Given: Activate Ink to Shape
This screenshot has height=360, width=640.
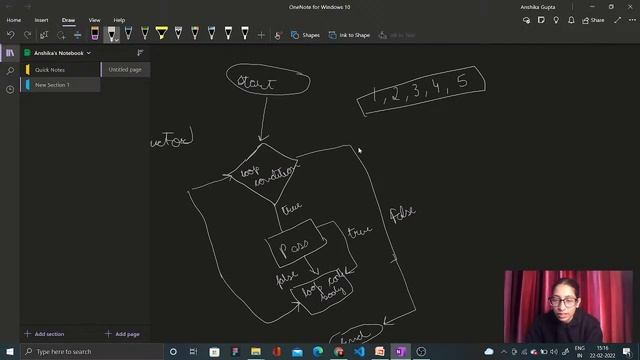Looking at the screenshot, I should (349, 35).
